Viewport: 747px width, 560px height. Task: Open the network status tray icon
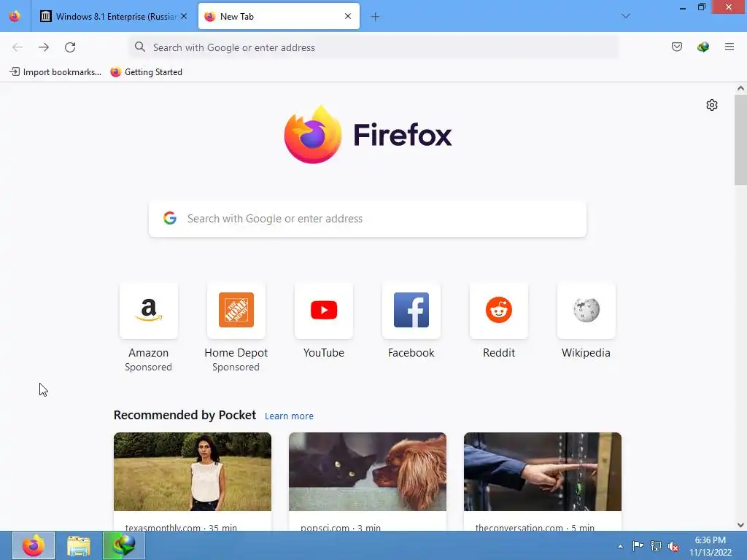coord(656,546)
